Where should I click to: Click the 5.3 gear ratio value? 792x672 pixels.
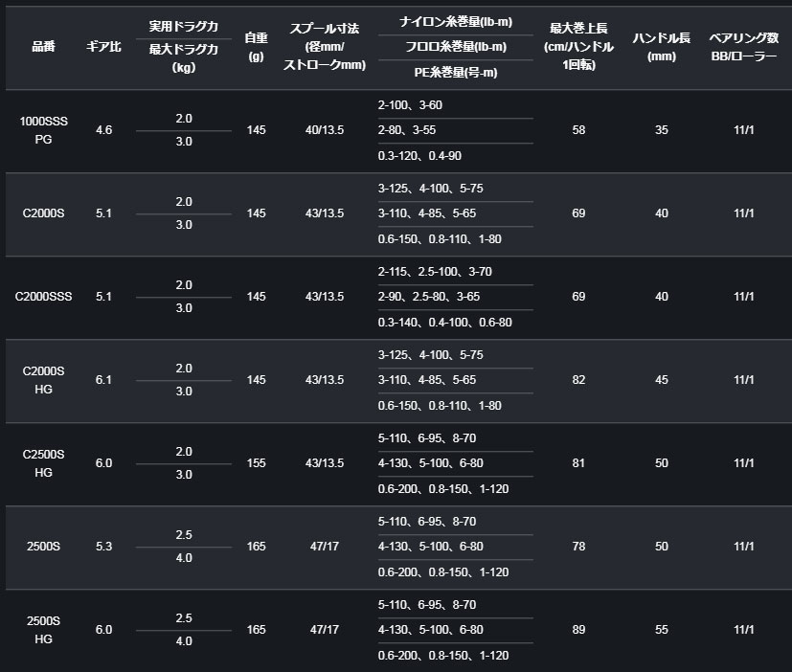click(103, 547)
